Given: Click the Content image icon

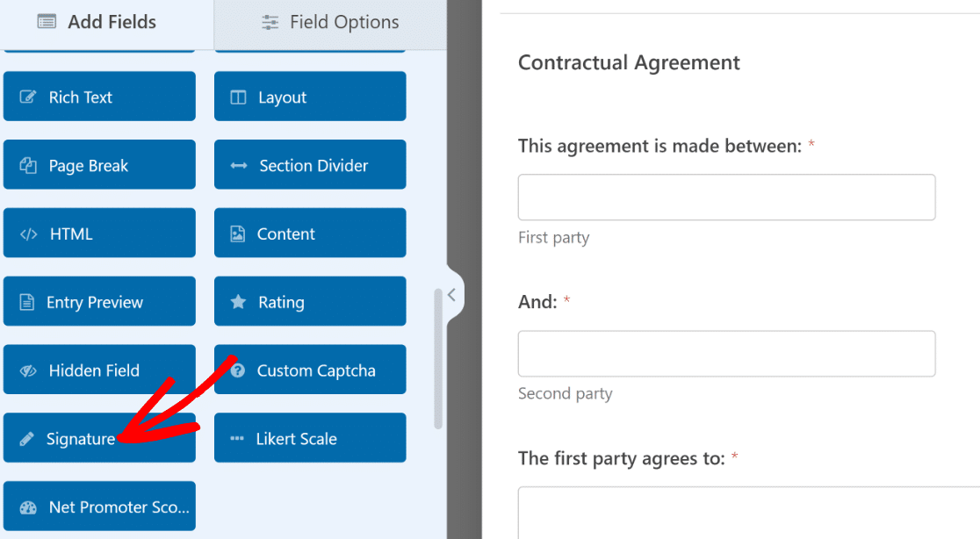Looking at the screenshot, I should click(237, 234).
